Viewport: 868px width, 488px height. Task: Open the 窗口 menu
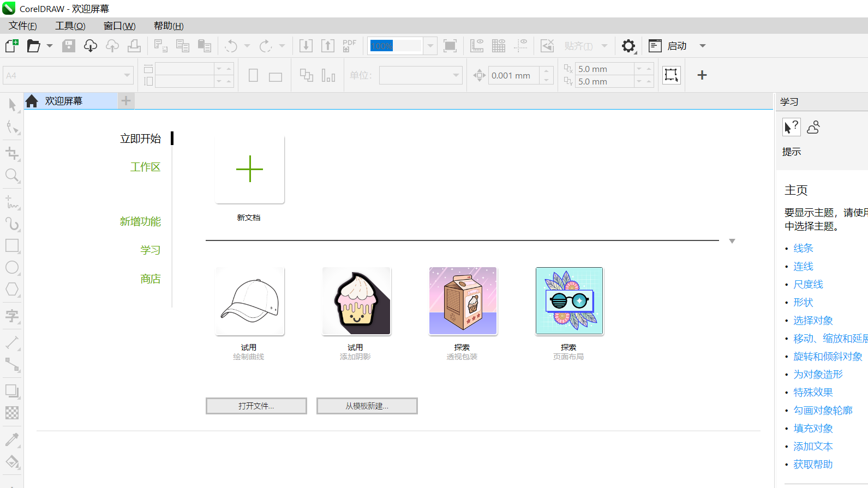coord(119,26)
